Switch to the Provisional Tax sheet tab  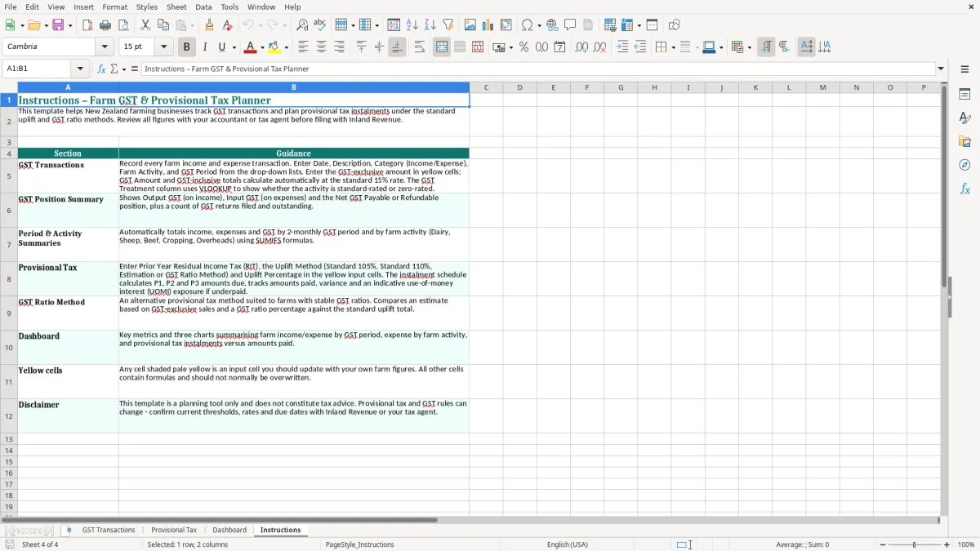click(174, 531)
